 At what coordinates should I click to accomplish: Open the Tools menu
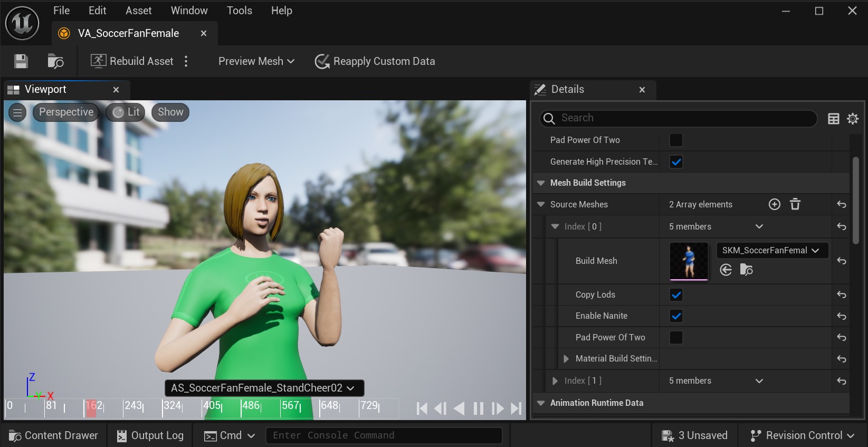(x=239, y=11)
